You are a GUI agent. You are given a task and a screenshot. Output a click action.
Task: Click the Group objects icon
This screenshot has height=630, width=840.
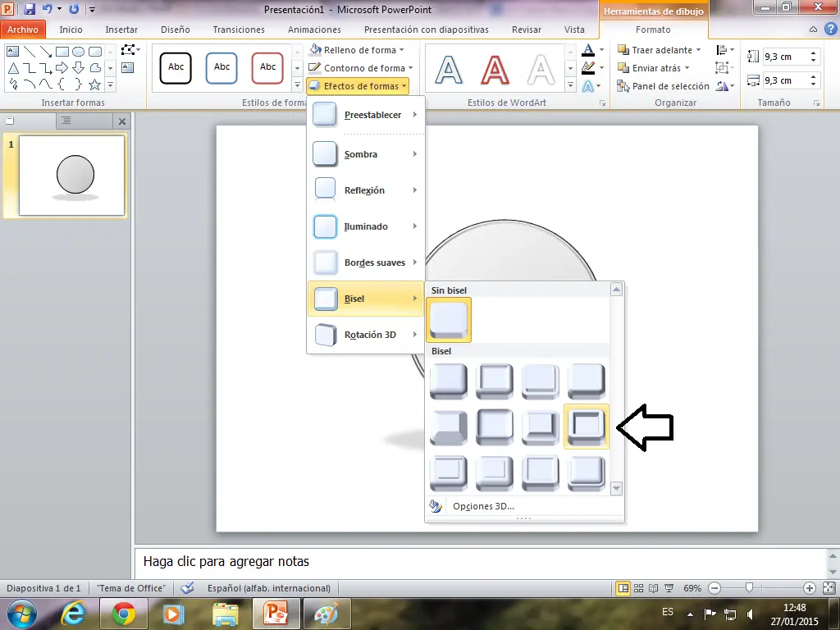tap(724, 68)
